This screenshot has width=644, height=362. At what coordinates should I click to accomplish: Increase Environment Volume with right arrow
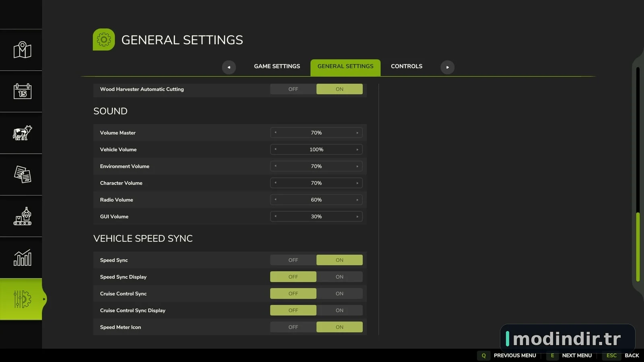tap(357, 166)
